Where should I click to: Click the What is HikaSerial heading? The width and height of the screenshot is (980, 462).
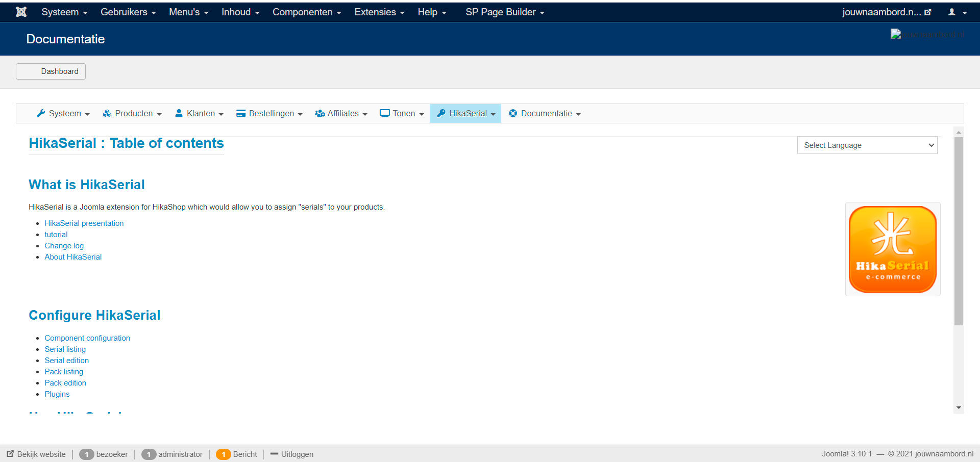pyautogui.click(x=87, y=185)
